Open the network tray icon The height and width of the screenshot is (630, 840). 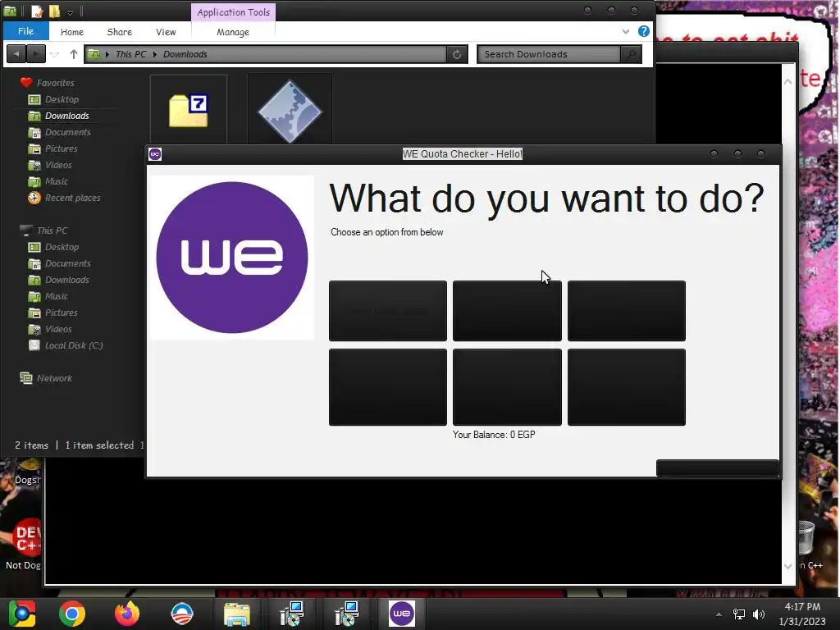pyautogui.click(x=739, y=614)
